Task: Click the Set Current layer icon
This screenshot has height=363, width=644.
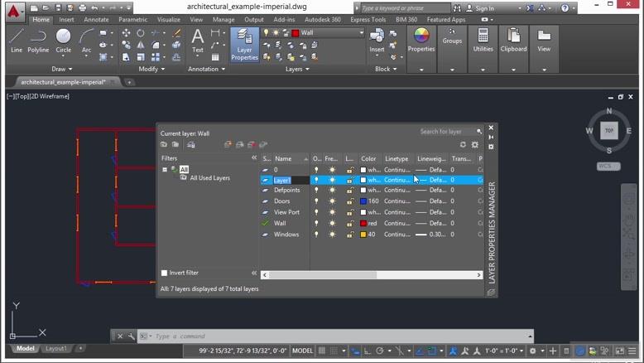Action: (263, 144)
